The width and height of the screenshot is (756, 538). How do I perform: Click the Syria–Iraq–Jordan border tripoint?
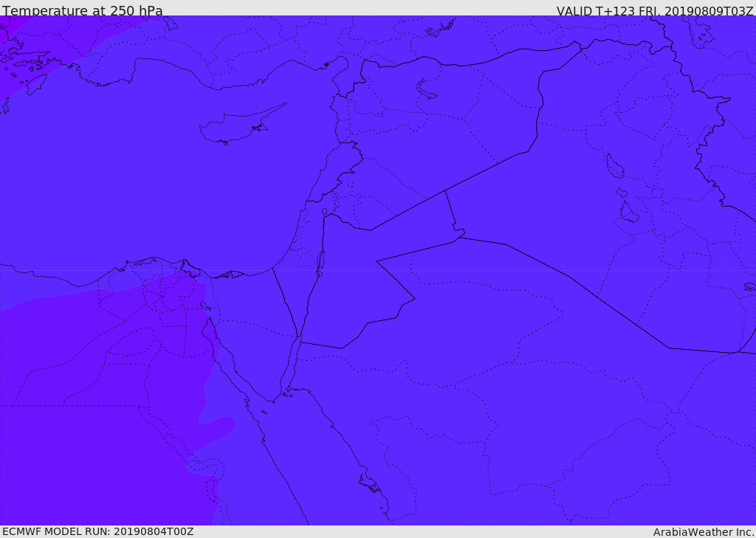pos(445,191)
